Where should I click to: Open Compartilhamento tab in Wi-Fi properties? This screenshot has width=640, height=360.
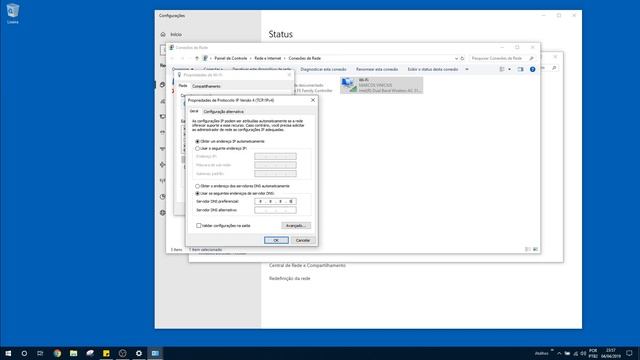pyautogui.click(x=206, y=86)
